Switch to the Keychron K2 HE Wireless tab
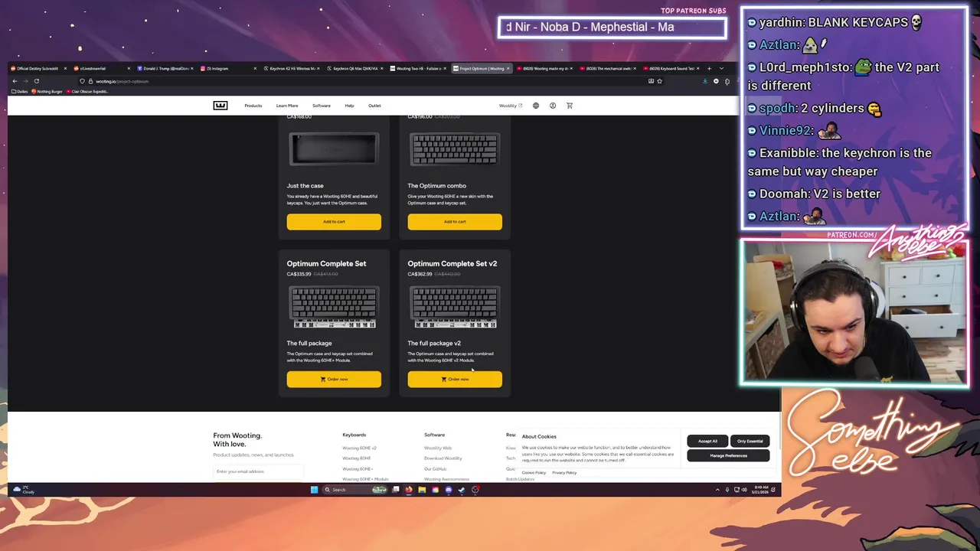The image size is (980, 551). [291, 68]
